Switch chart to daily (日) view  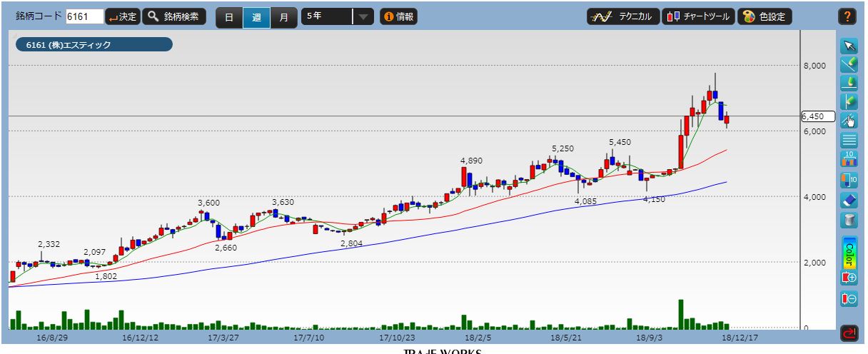[x=229, y=17]
